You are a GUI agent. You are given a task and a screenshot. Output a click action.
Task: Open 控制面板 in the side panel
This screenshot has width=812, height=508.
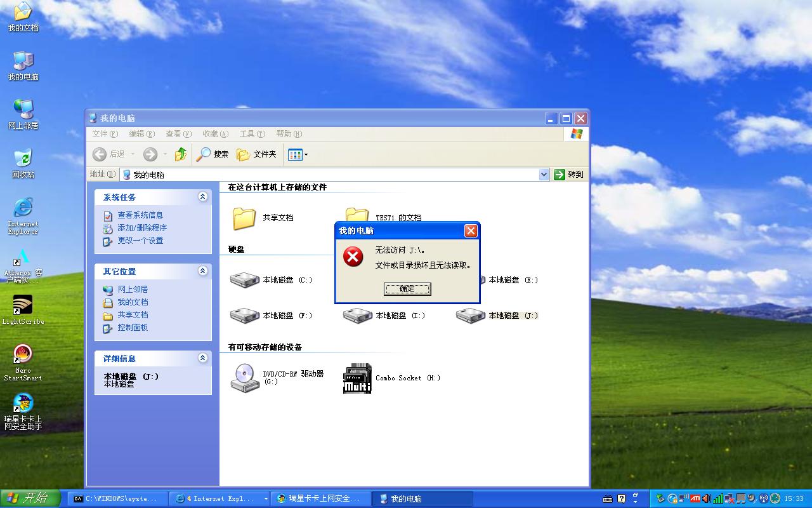click(x=133, y=328)
